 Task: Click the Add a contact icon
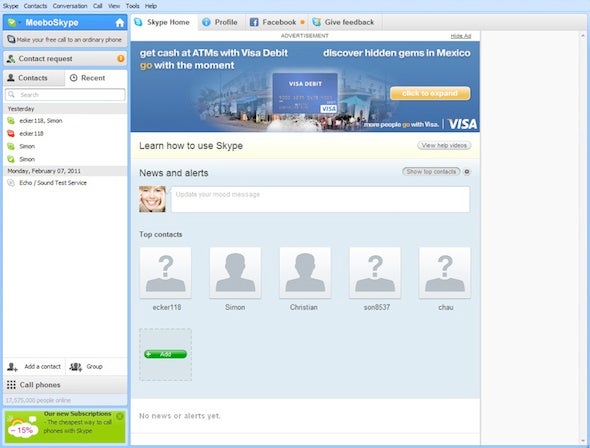click(12, 367)
